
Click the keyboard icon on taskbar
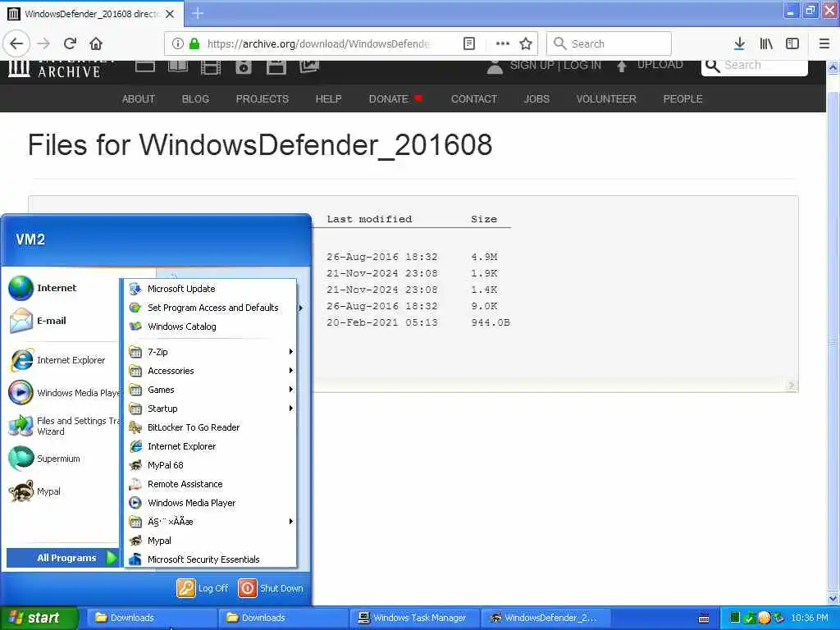(704, 619)
